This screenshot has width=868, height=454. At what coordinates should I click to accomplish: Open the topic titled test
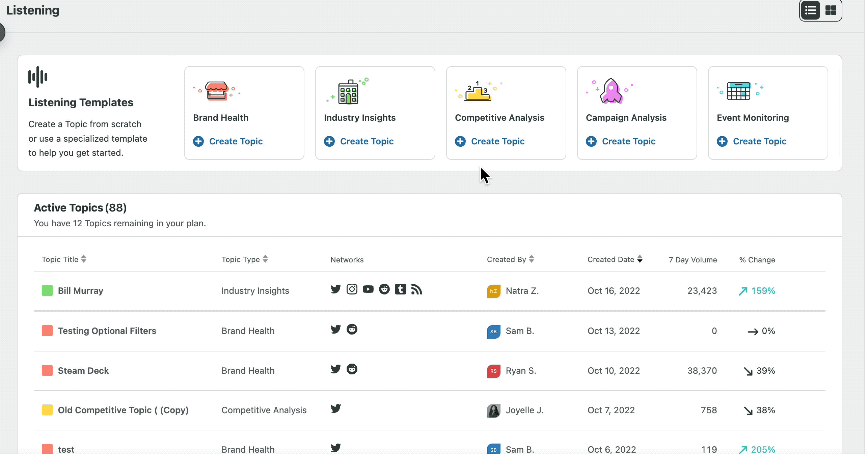[x=66, y=449]
